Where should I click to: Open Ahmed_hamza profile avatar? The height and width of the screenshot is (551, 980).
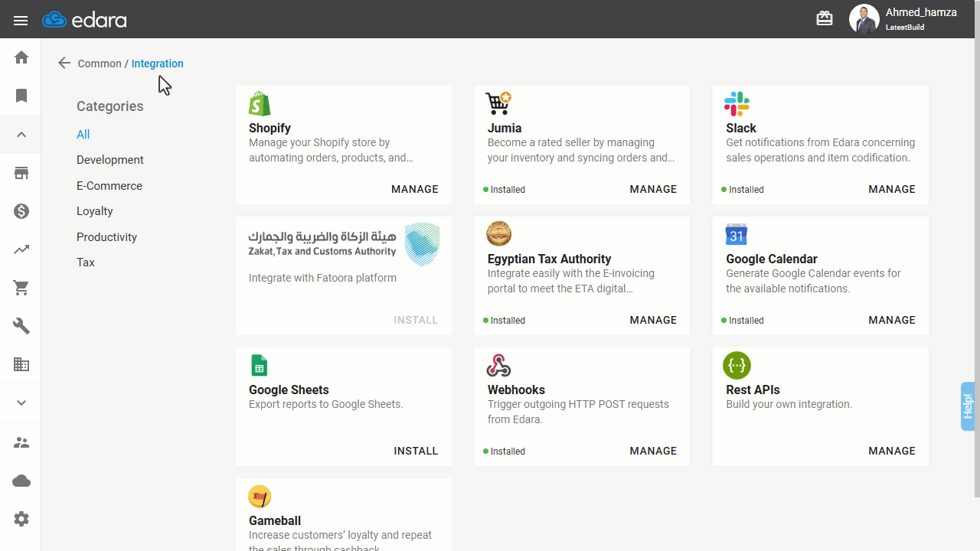(864, 19)
